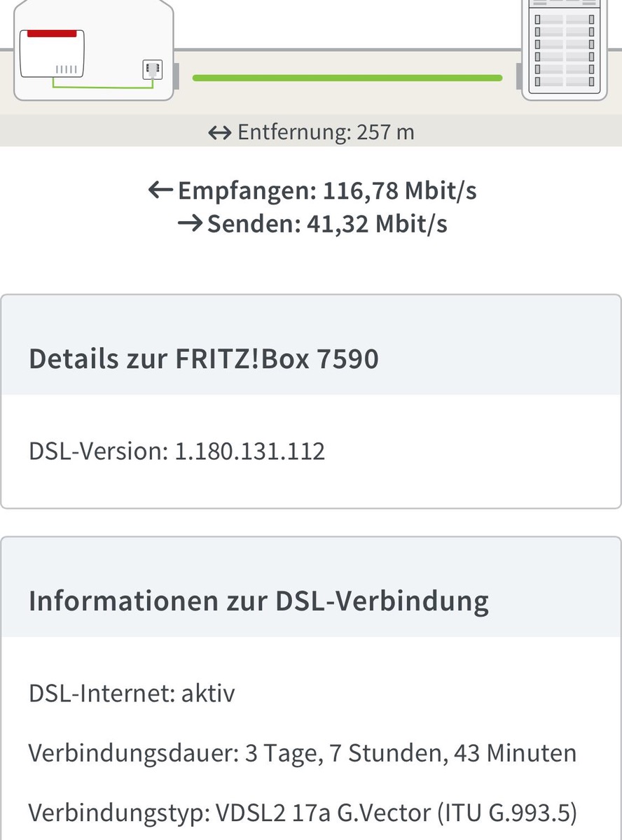Viewport: 622px width, 840px height.
Task: Click the Verbindungstyp VDSL2 17a row
Action: coord(303,813)
